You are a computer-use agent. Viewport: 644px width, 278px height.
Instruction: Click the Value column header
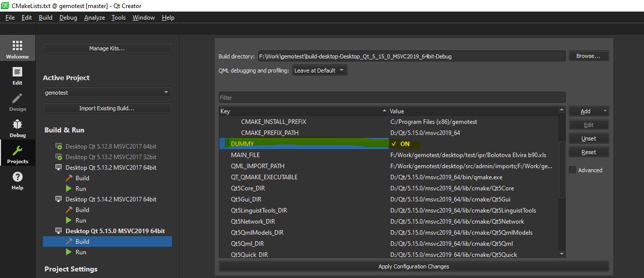473,111
